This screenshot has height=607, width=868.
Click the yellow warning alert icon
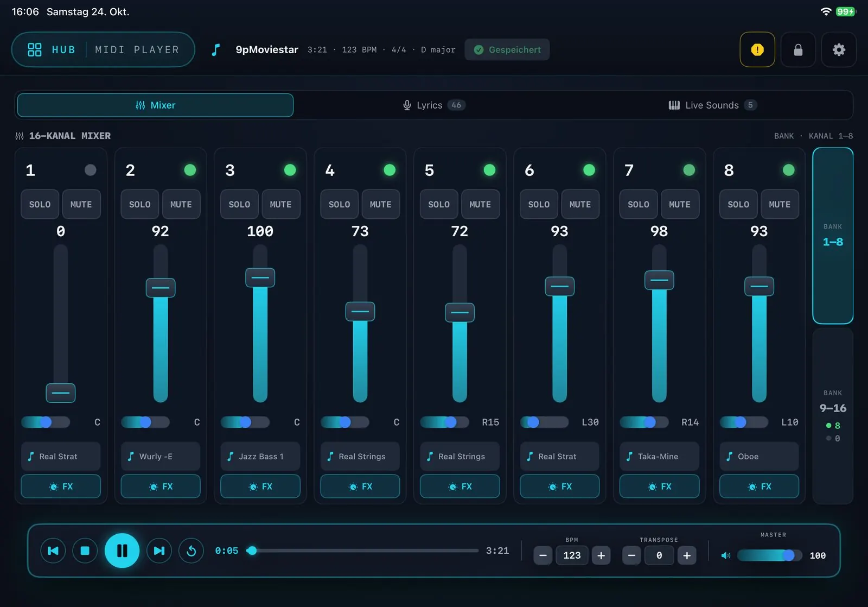[x=757, y=49]
